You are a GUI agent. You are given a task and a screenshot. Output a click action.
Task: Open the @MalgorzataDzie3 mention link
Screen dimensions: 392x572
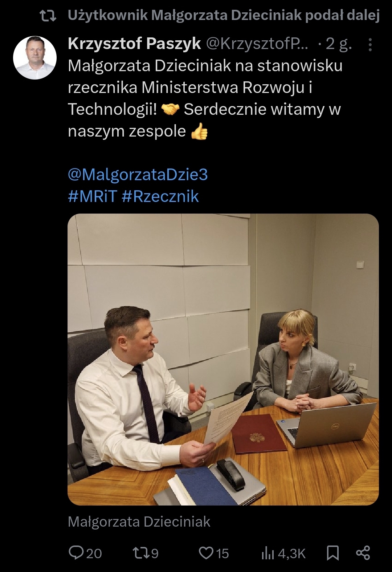pos(138,174)
